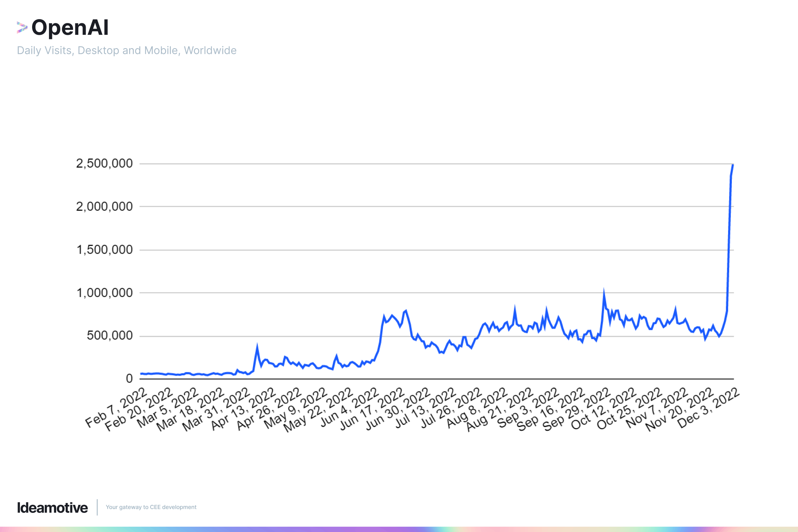Click the Jun 17, 2022 date label
The height and width of the screenshot is (532, 798).
tap(372, 409)
